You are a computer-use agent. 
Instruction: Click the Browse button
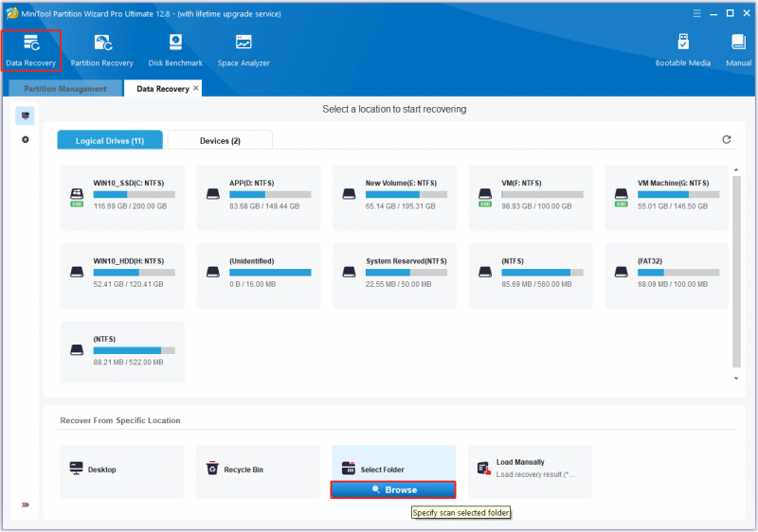pyautogui.click(x=393, y=489)
